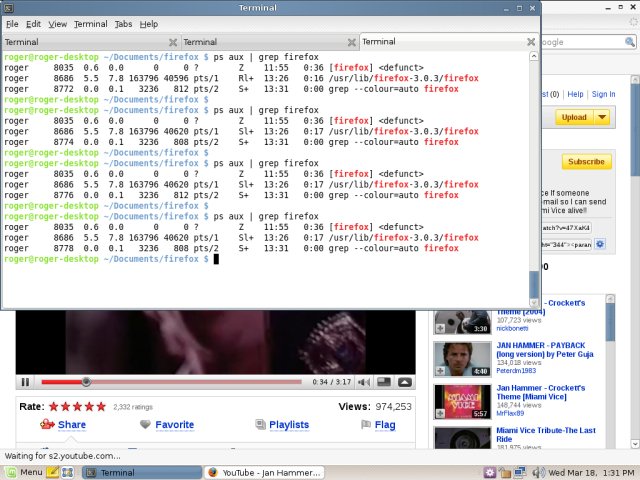
Task: Click the yellow Upload button
Action: pyautogui.click(x=574, y=117)
